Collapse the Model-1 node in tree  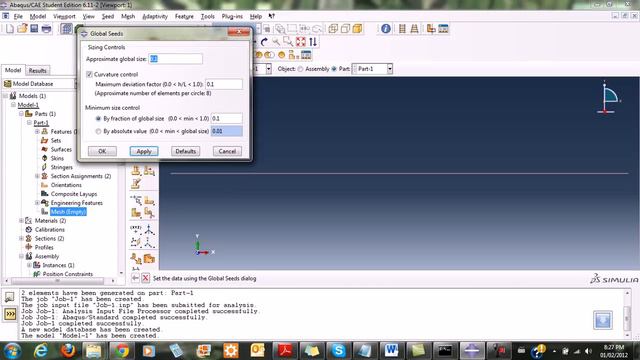(13, 104)
